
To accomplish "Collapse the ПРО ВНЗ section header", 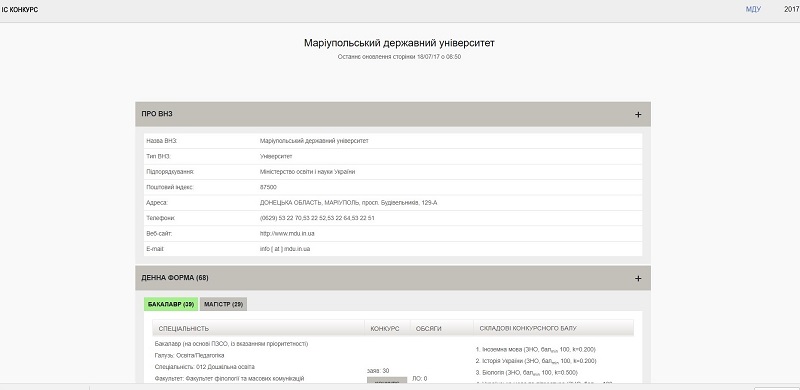I will pos(393,114).
